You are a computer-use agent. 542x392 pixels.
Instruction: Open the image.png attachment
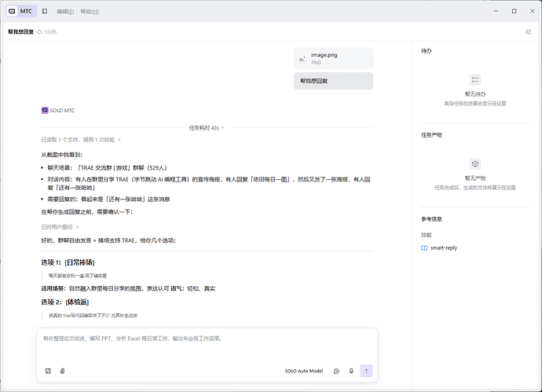pyautogui.click(x=333, y=58)
